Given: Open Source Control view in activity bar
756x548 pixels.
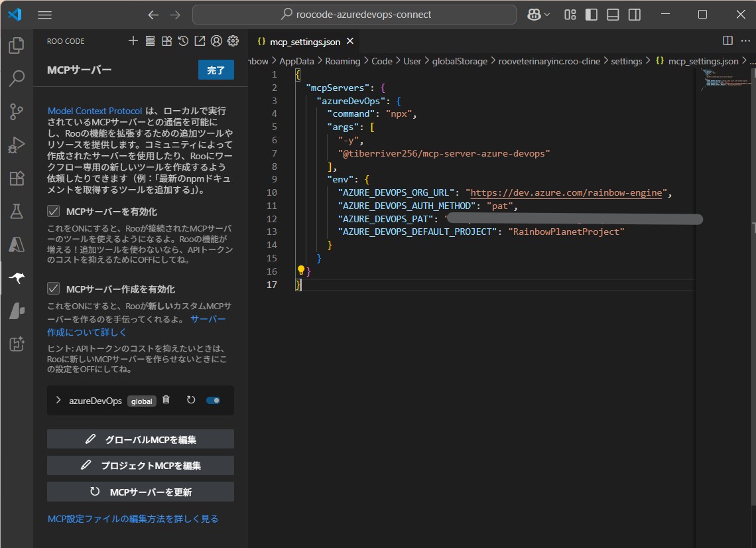Looking at the screenshot, I should click(17, 111).
